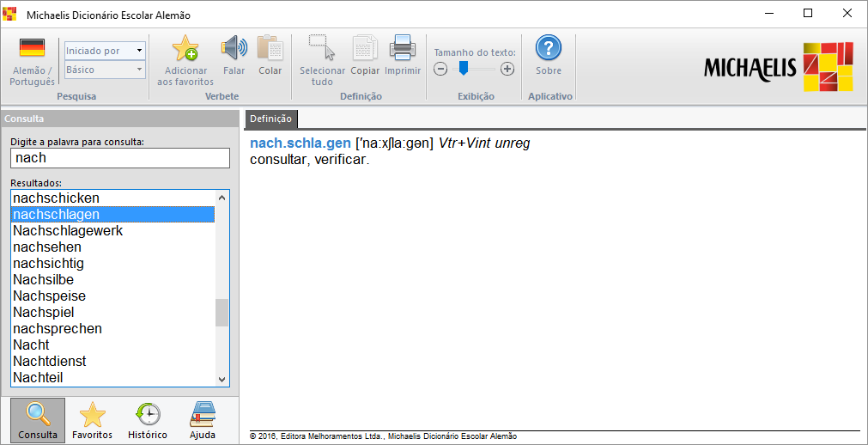Decrease text size with the minus icon
The height and width of the screenshot is (445, 868).
coord(440,70)
